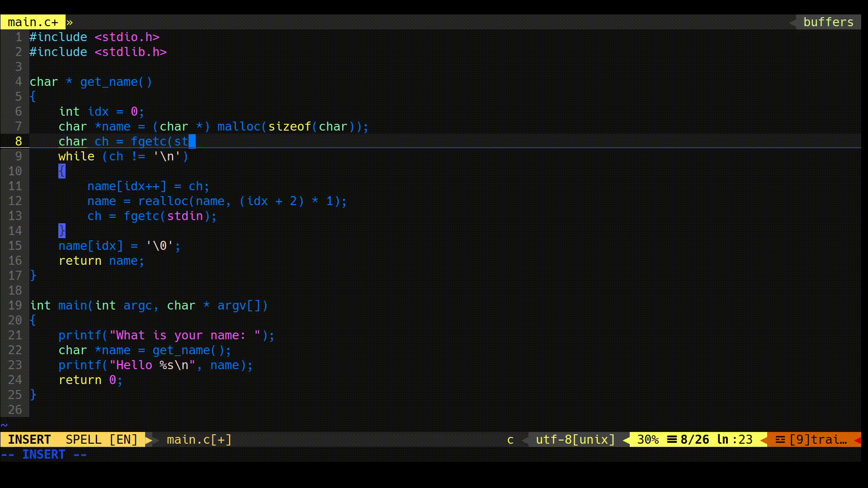This screenshot has height=488, width=868.
Task: Click the 30% file position indicator
Action: [647, 439]
